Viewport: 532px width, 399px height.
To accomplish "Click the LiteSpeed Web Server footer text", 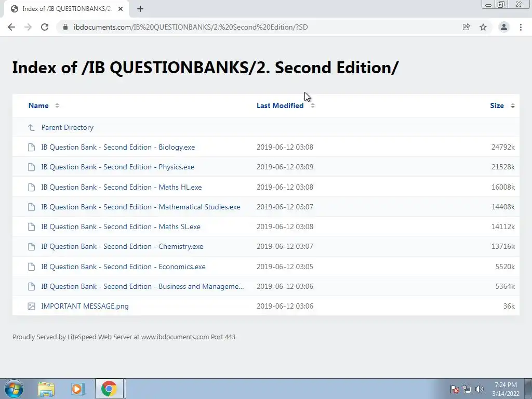I will tap(124, 337).
